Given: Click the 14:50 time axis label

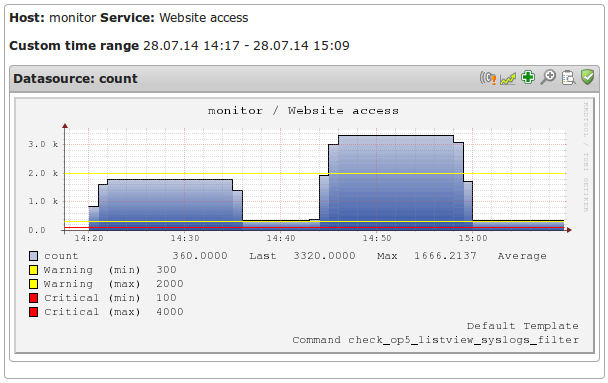Looking at the screenshot, I should click(377, 238).
